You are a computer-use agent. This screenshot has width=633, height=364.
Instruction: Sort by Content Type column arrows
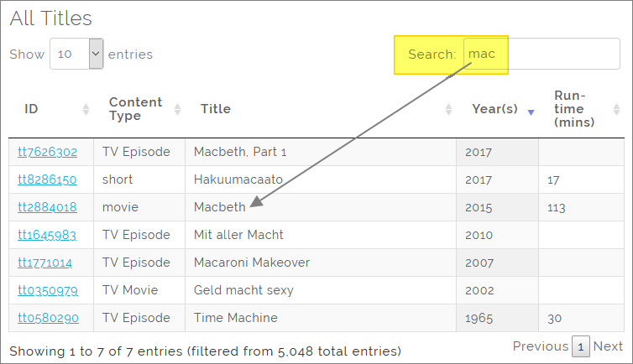(177, 109)
